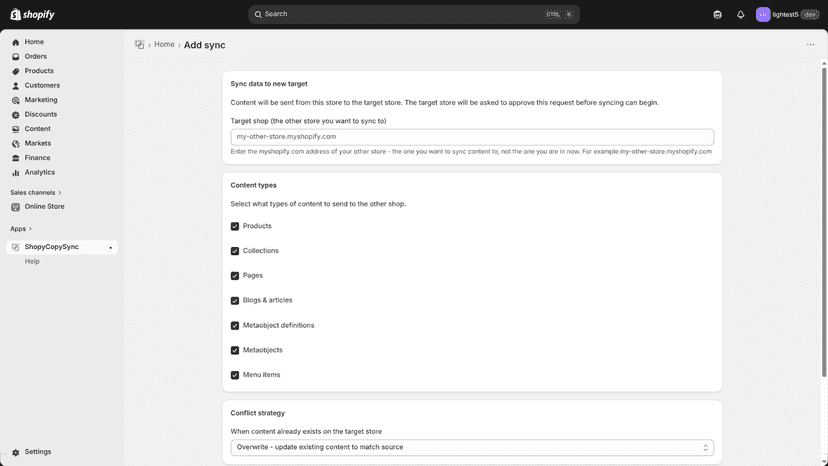Go to Discounts in the sidebar
The image size is (828, 466).
[x=41, y=114]
